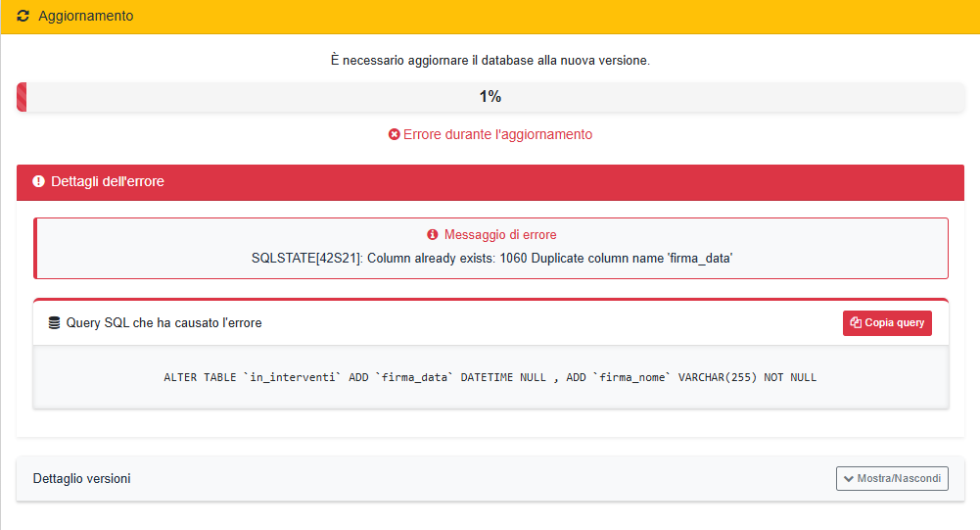Click the exclamation icon in Dettagli dell'errore header
This screenshot has height=530, width=980.
38,181
